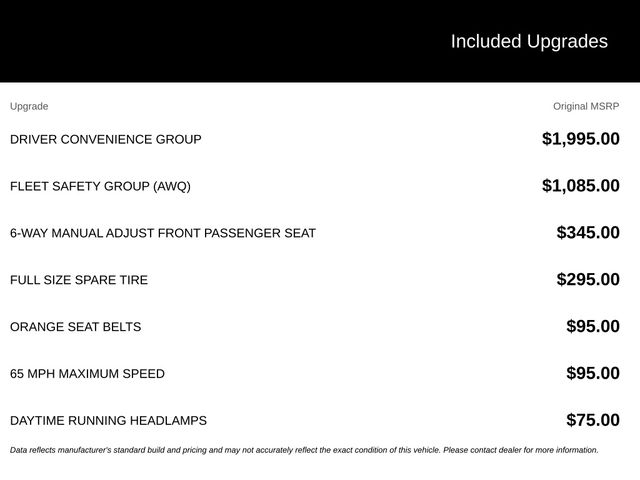The height and width of the screenshot is (480, 640).
Task: Select ORANGE SEAT BELTS upgrade
Action: tap(76, 327)
